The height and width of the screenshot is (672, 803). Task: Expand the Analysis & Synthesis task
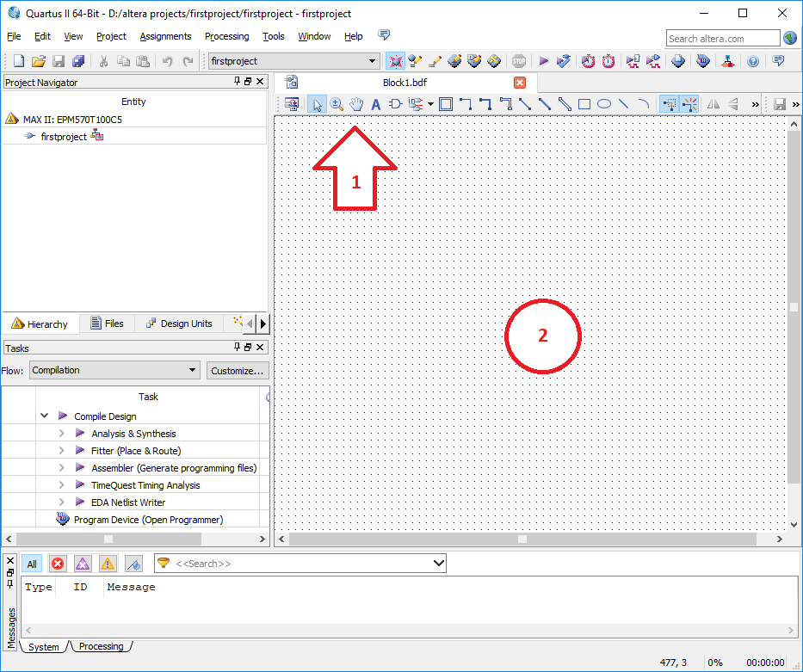point(61,433)
